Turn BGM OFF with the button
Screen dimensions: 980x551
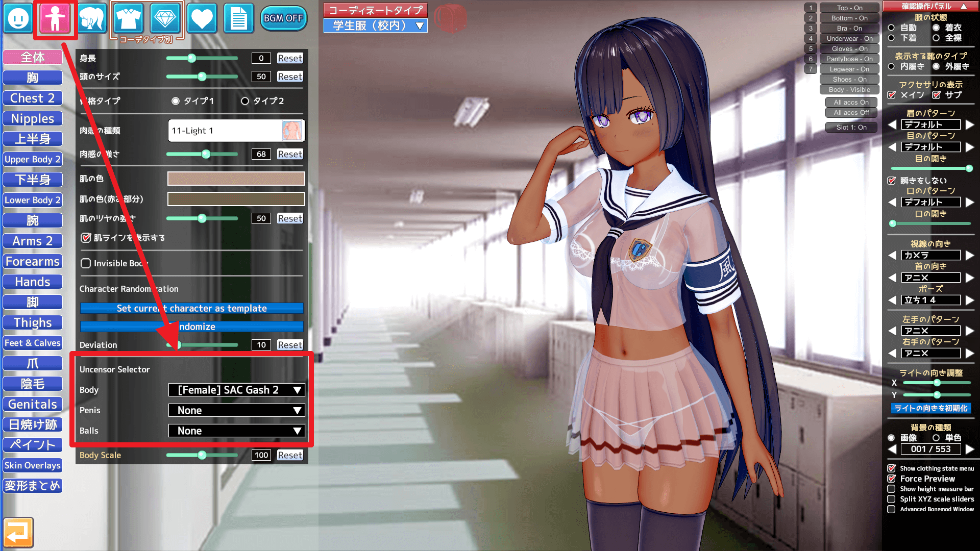tap(283, 18)
